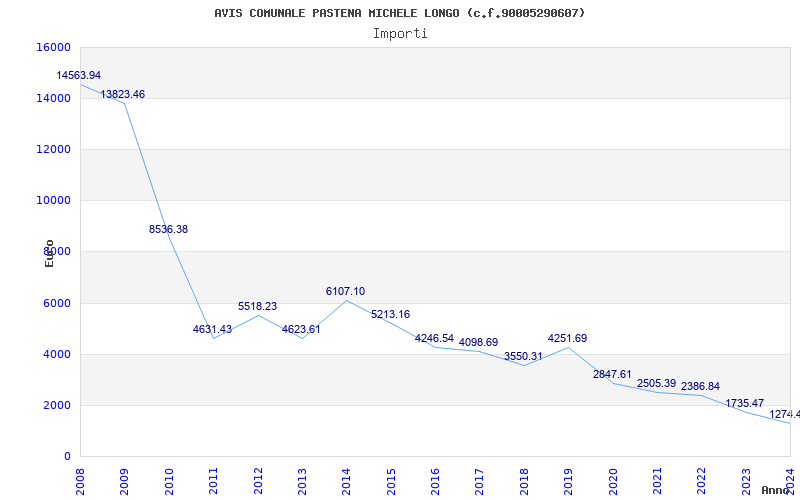Click the y-axis tick 16000
800x500 pixels.
click(x=54, y=47)
